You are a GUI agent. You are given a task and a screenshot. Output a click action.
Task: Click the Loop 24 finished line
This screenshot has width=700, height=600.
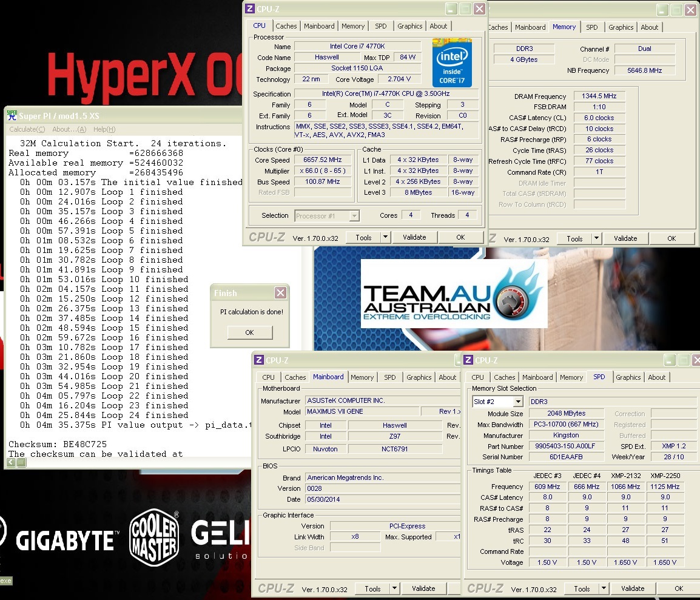point(104,415)
